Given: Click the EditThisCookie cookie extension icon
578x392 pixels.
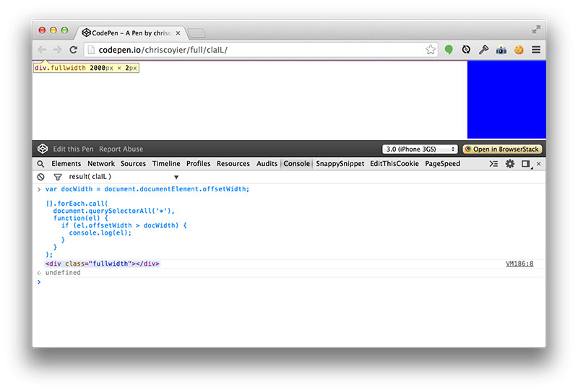Looking at the screenshot, I should [519, 50].
